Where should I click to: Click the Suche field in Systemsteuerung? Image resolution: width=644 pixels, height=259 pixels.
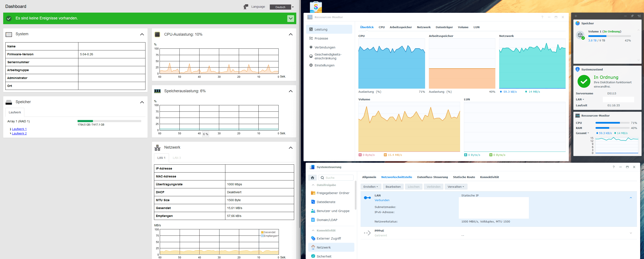coord(336,178)
